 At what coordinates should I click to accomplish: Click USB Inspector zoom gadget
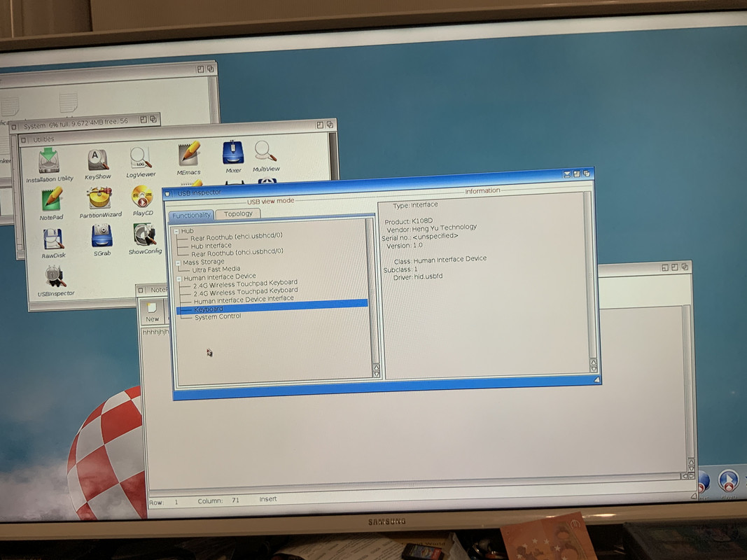click(x=577, y=174)
